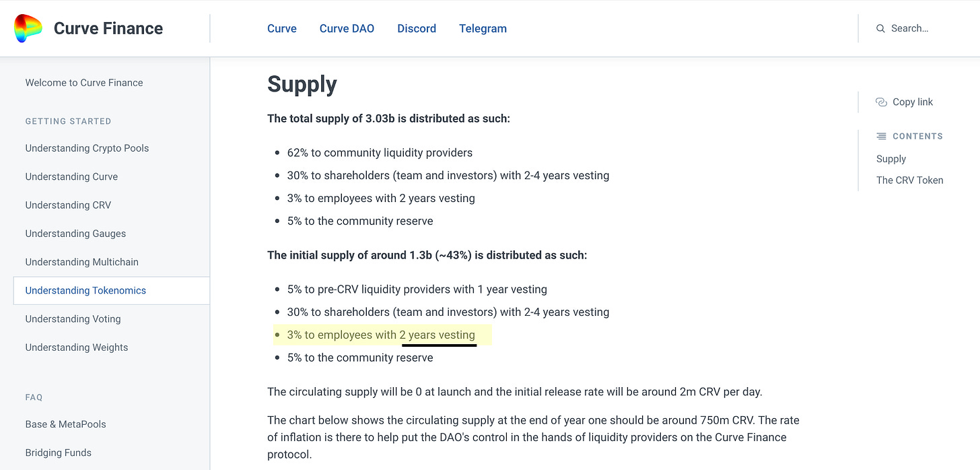Click '62% to community liquidity providers' bullet
Screen dimensions: 980x470
click(x=380, y=153)
